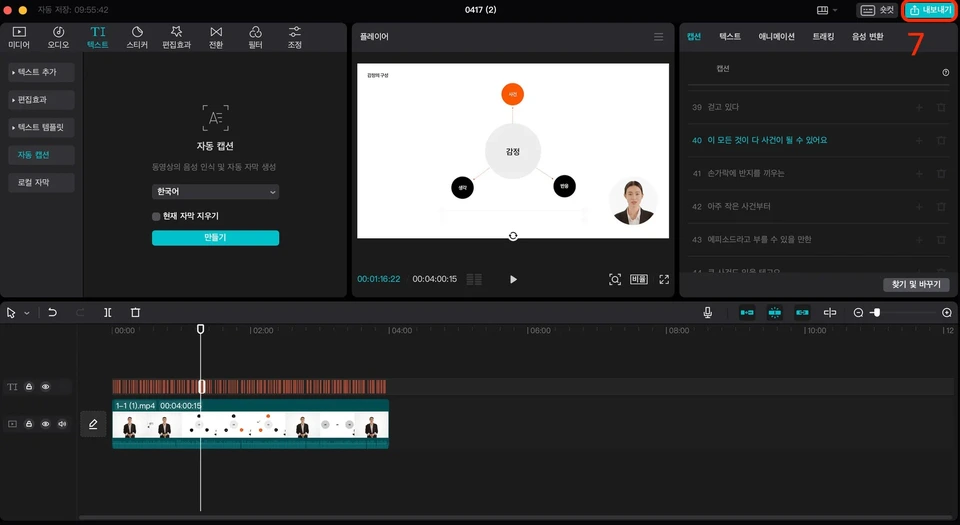Mute the video track audio

62,424
